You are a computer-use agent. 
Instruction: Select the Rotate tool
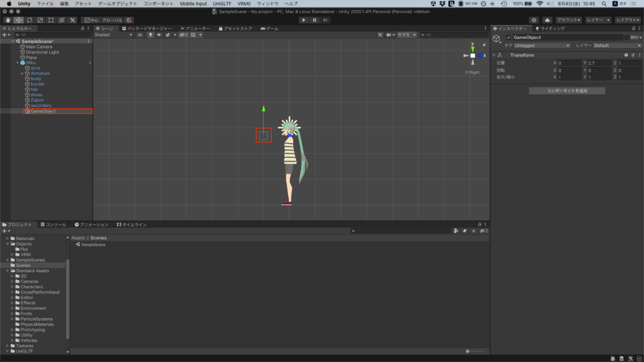click(29, 20)
